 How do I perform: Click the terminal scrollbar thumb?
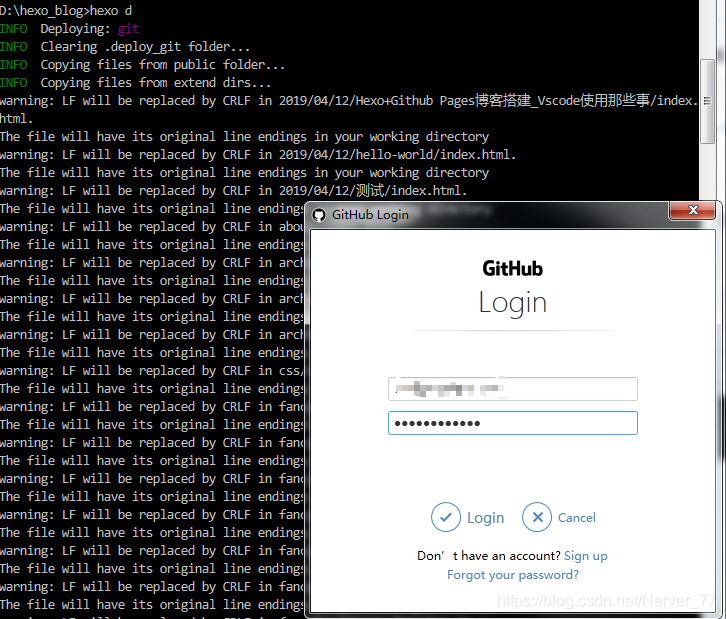click(x=707, y=101)
